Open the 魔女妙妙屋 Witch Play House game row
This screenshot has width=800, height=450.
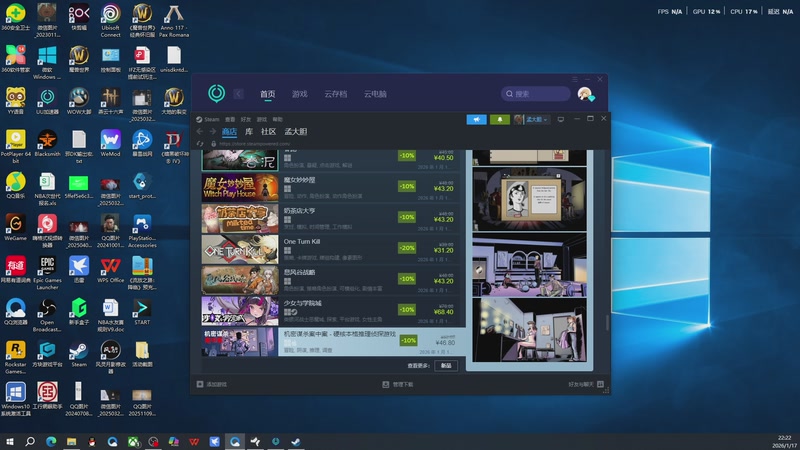[x=333, y=187]
